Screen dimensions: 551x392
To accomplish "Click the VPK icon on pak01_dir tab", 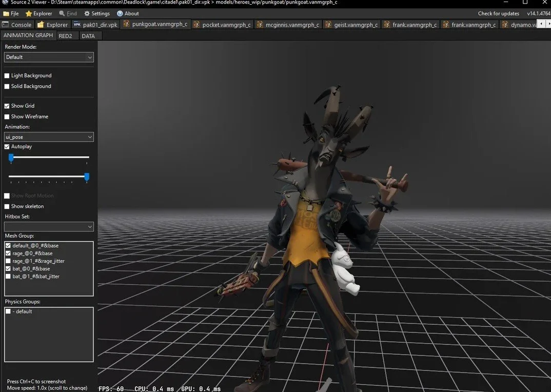I will click(77, 25).
